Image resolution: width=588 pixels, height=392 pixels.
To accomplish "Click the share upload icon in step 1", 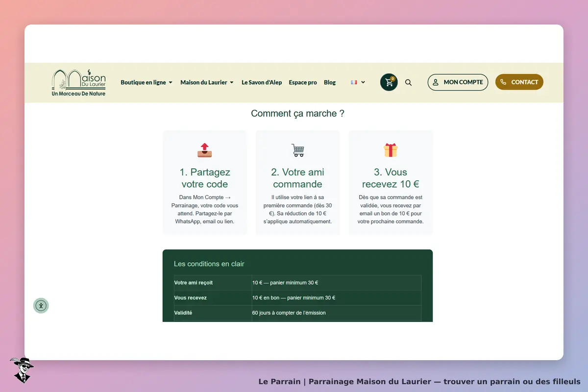I will click(x=205, y=150).
